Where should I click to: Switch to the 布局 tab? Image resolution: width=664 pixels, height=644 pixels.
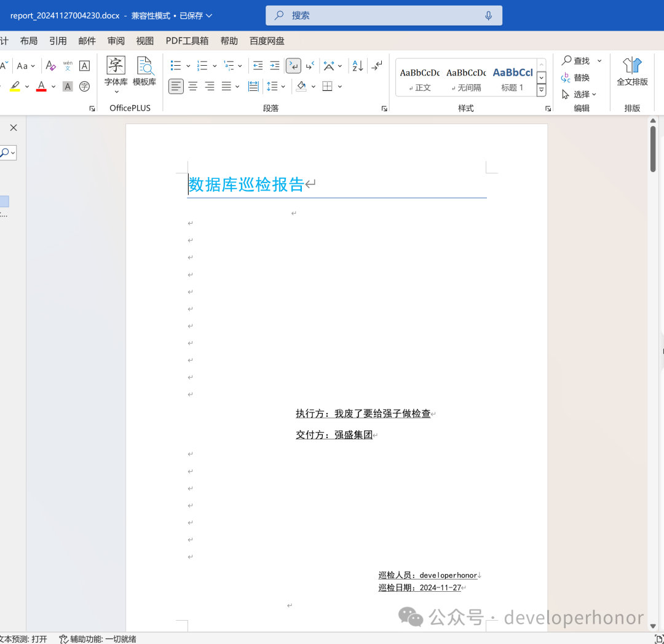[29, 41]
